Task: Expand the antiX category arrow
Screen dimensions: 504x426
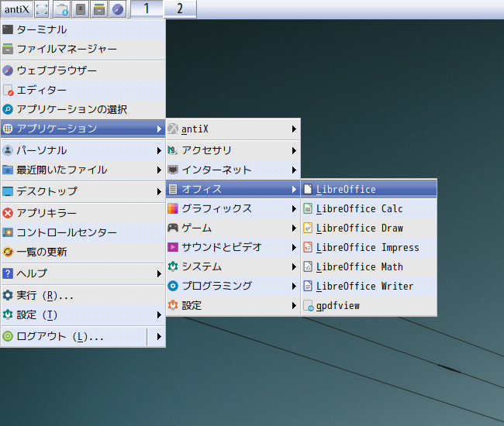Action: coord(294,129)
